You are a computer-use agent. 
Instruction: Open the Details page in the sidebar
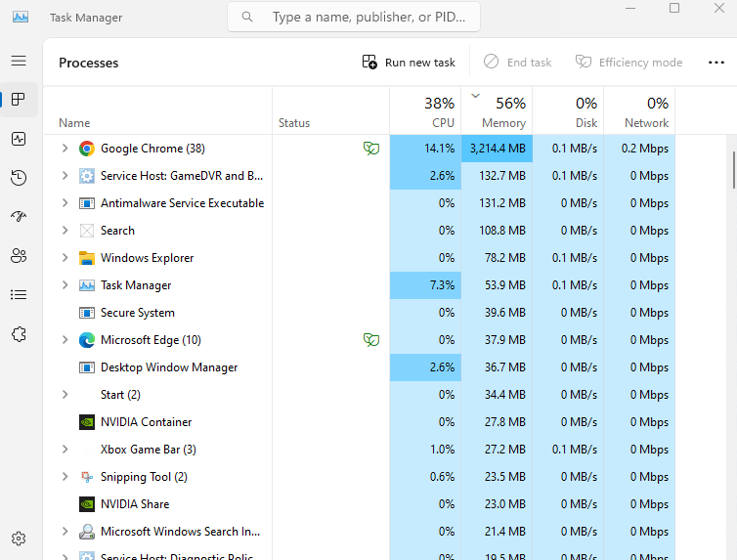[x=19, y=295]
